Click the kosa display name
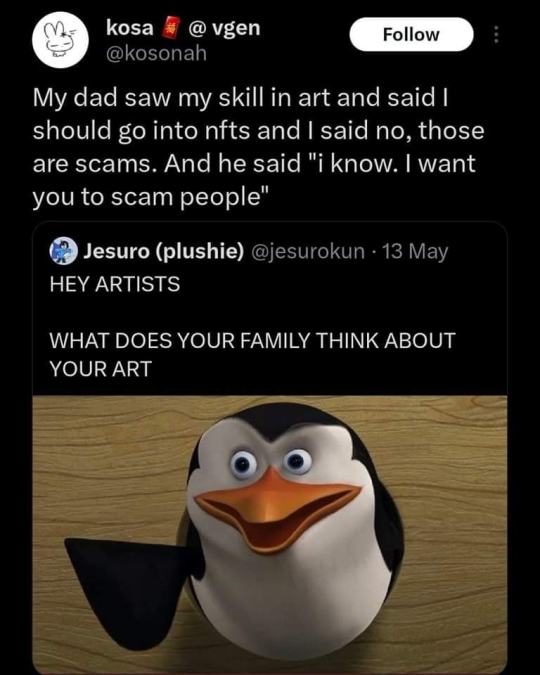 coord(130,28)
